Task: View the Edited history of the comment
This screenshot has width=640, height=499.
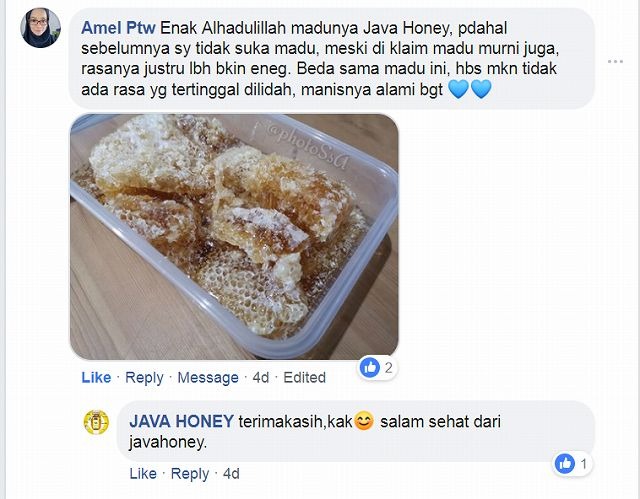Action: pyautogui.click(x=304, y=377)
